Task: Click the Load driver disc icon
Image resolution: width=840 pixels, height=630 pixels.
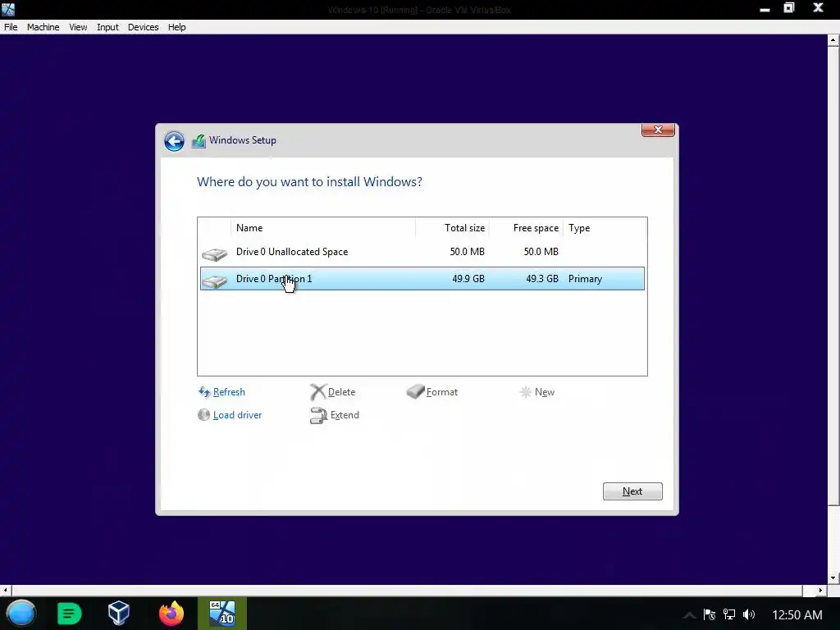Action: tap(203, 415)
